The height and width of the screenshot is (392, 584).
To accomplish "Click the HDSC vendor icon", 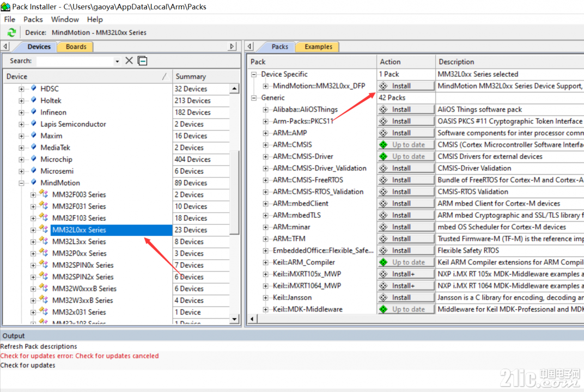I will click(x=34, y=88).
